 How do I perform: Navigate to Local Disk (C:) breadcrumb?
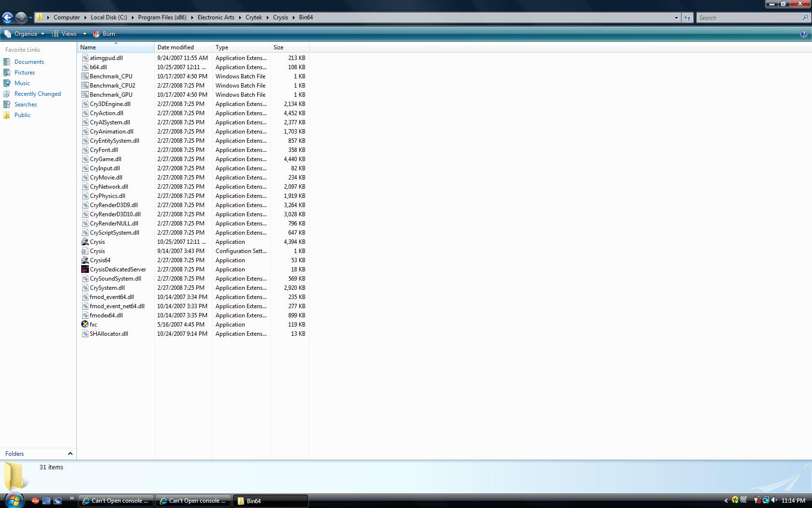(109, 17)
